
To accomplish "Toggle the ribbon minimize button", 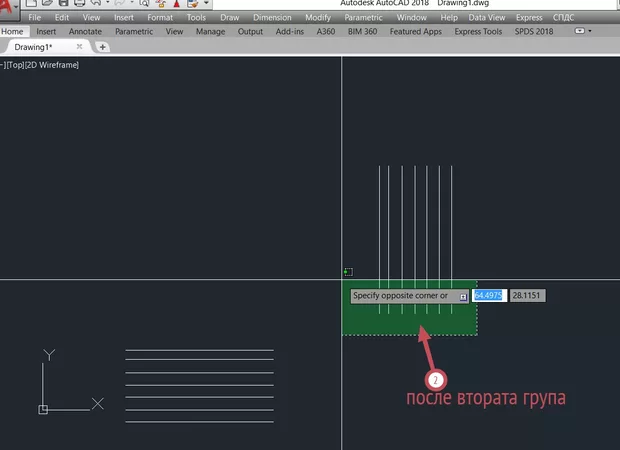I will [579, 31].
